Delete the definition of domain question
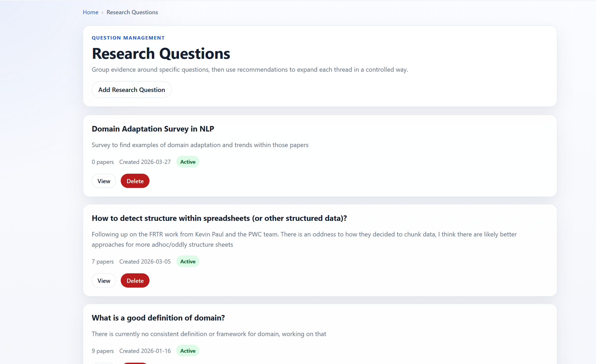Viewport: 596px width, 364px height. pos(135,363)
